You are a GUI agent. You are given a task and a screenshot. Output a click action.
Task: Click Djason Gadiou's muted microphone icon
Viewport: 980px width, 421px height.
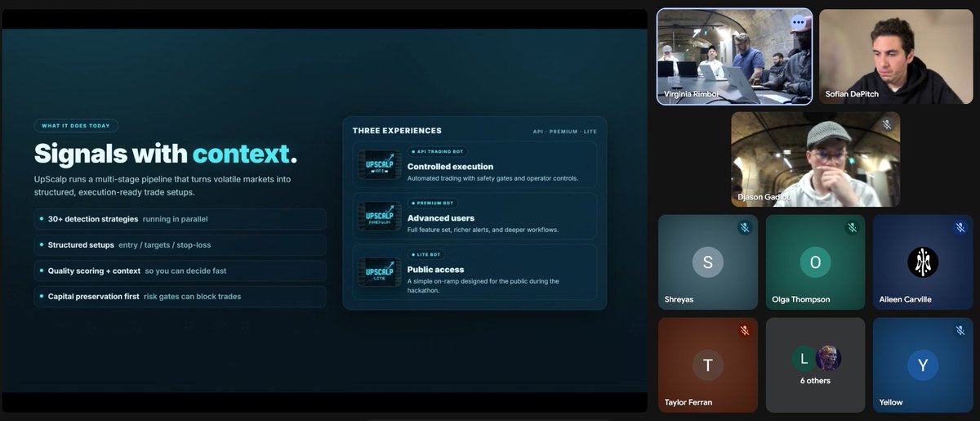(x=886, y=125)
